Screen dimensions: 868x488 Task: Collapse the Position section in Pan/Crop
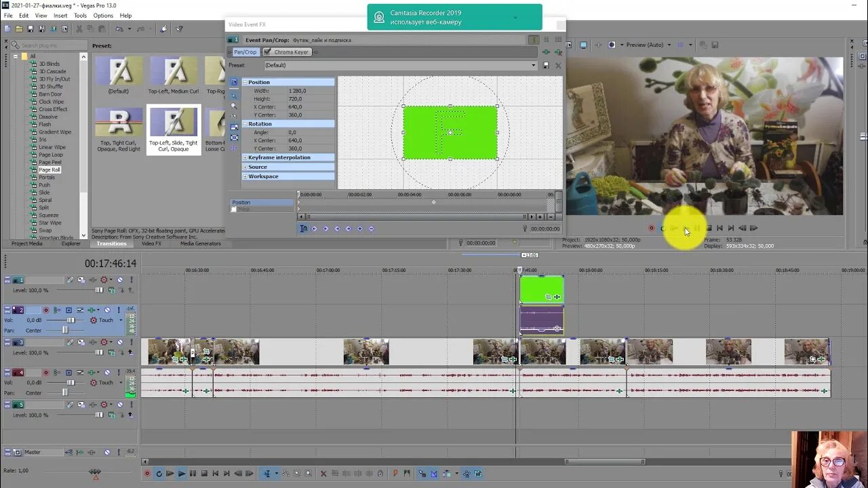click(x=245, y=82)
